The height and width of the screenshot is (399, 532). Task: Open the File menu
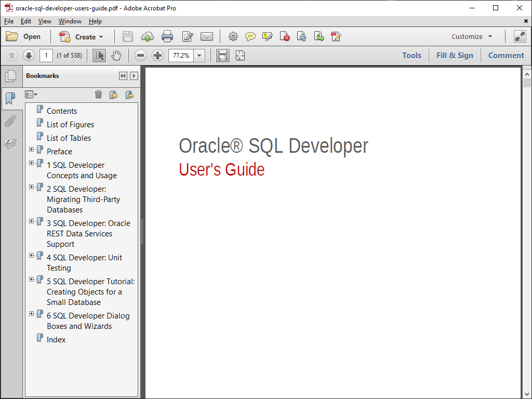[x=9, y=21]
